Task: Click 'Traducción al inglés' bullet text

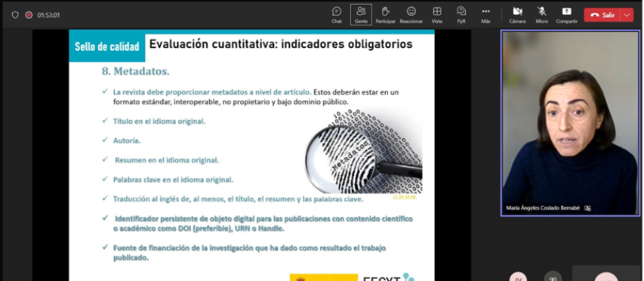Action: [238, 199]
